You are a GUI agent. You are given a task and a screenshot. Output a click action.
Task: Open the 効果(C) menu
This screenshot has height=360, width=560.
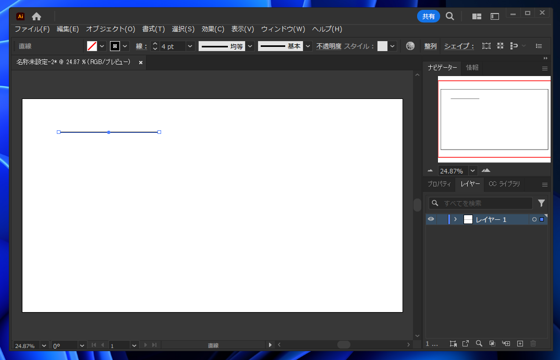(x=213, y=29)
